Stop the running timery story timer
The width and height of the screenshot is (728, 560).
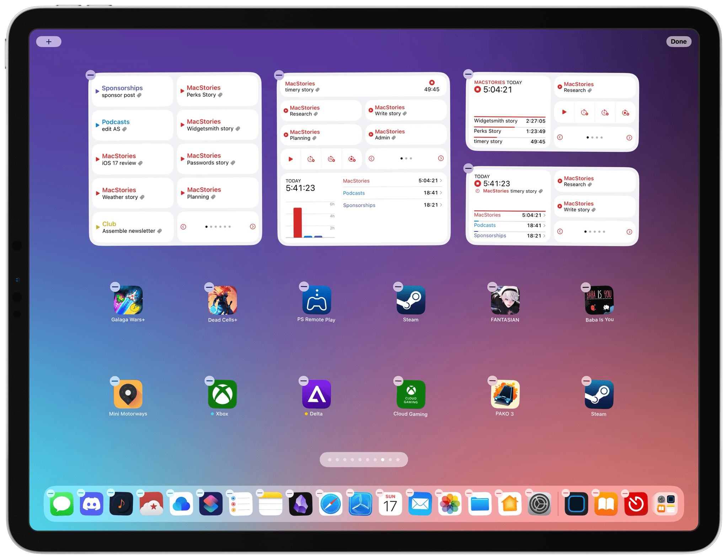pyautogui.click(x=432, y=82)
